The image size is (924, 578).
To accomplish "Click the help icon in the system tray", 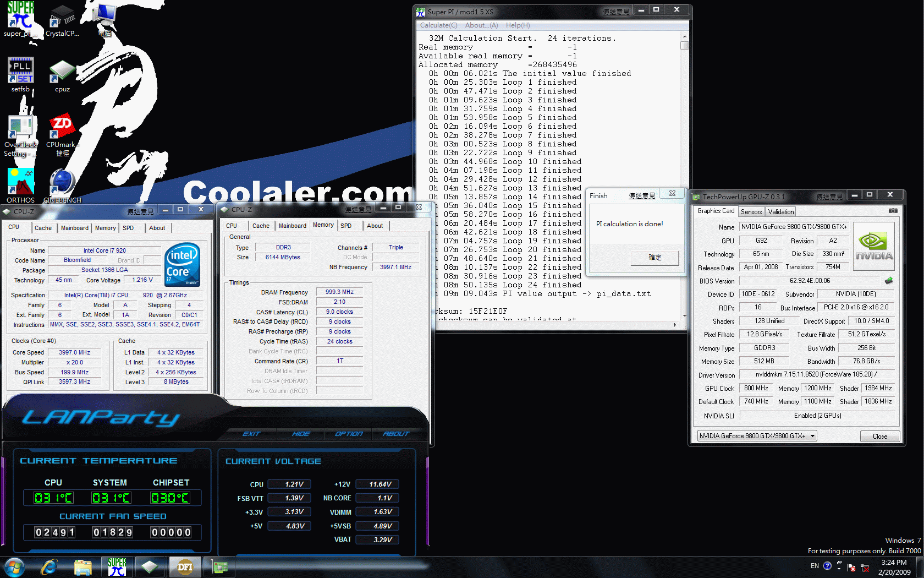I will pyautogui.click(x=827, y=566).
